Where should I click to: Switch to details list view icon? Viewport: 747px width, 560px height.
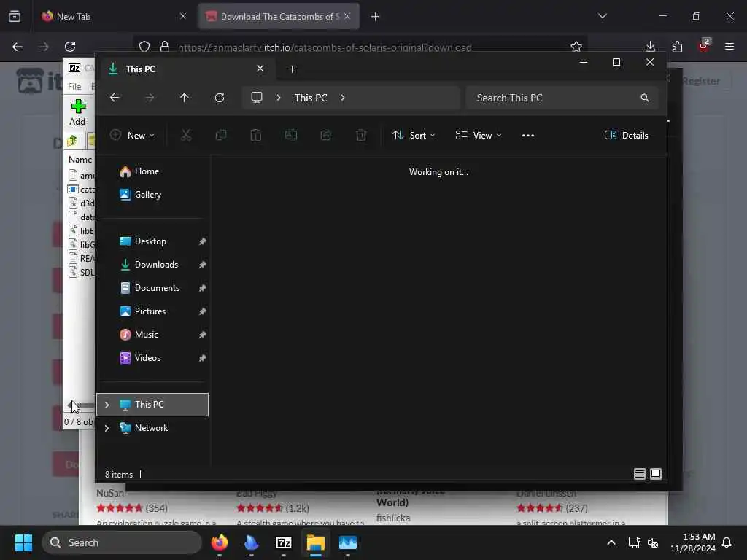tap(639, 474)
